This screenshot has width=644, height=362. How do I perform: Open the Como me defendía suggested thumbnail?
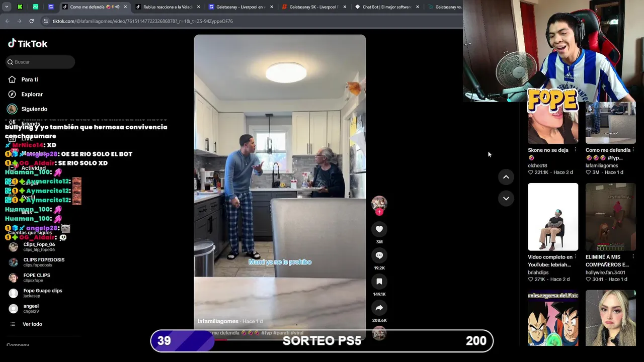611,123
